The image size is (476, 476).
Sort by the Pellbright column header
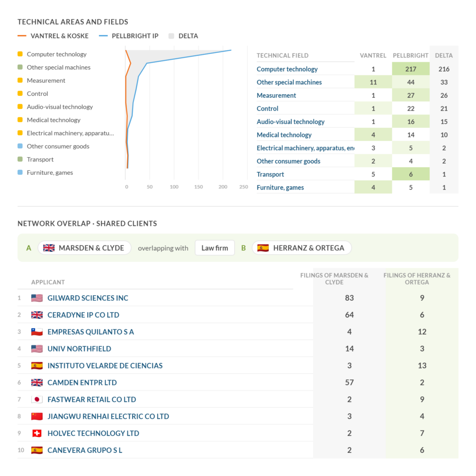click(x=410, y=56)
